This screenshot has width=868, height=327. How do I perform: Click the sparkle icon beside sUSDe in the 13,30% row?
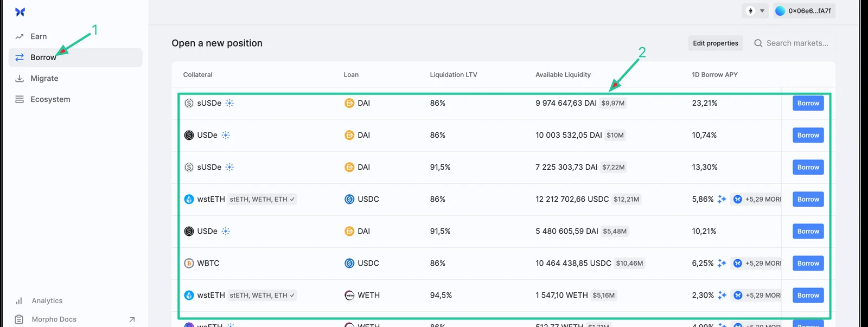(x=229, y=167)
